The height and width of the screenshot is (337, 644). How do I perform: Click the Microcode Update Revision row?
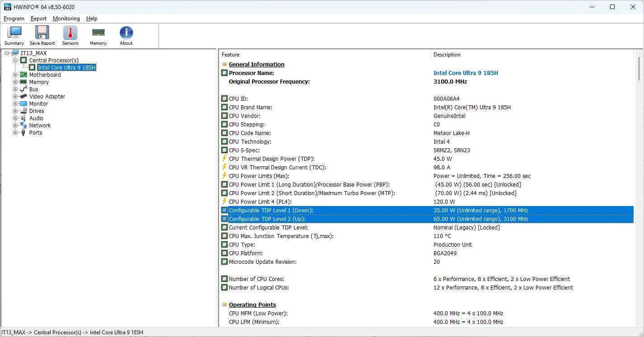[427, 262]
